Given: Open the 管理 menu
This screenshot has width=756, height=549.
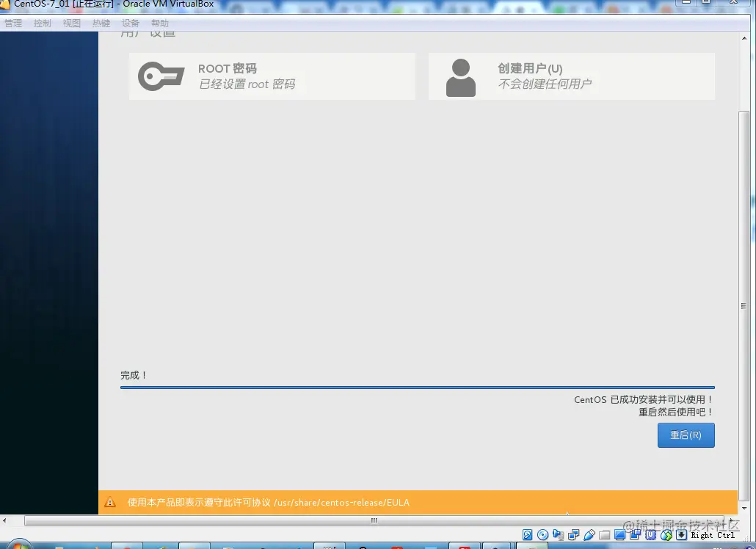Looking at the screenshot, I should click(13, 23).
